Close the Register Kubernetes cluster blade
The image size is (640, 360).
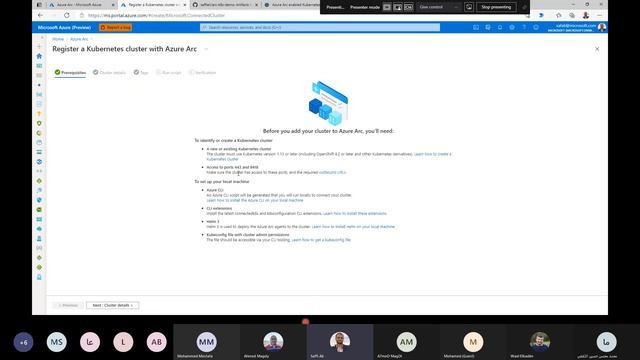pyautogui.click(x=597, y=49)
